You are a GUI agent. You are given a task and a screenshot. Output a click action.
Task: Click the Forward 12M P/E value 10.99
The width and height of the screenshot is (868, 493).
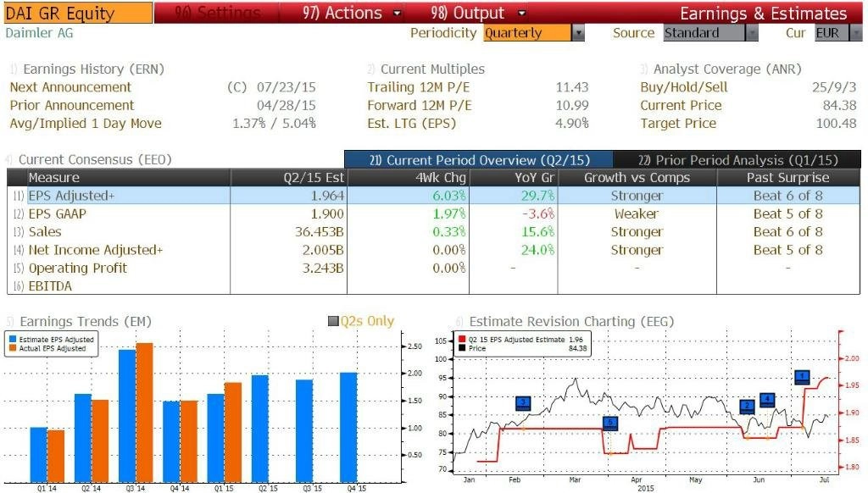point(572,105)
